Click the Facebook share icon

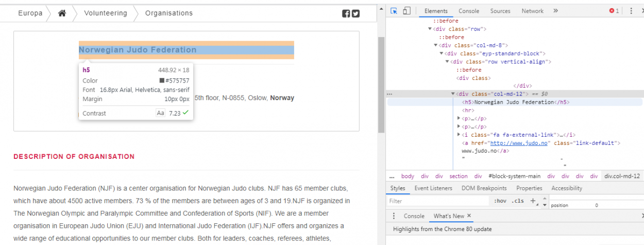[346, 13]
